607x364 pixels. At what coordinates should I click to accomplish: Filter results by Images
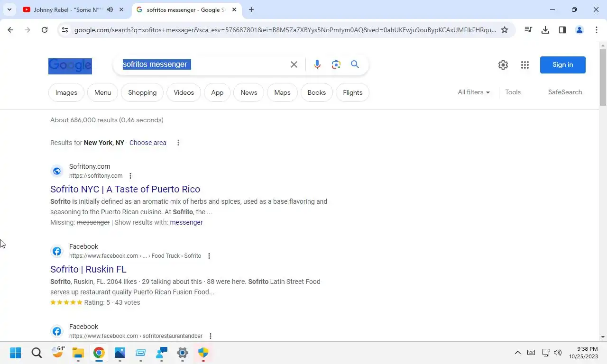coord(66,92)
